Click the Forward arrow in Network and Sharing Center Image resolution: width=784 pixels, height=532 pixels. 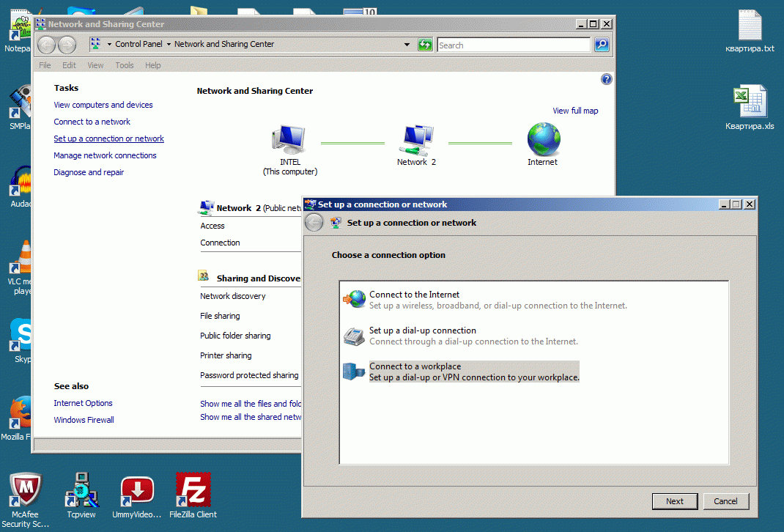[67, 45]
